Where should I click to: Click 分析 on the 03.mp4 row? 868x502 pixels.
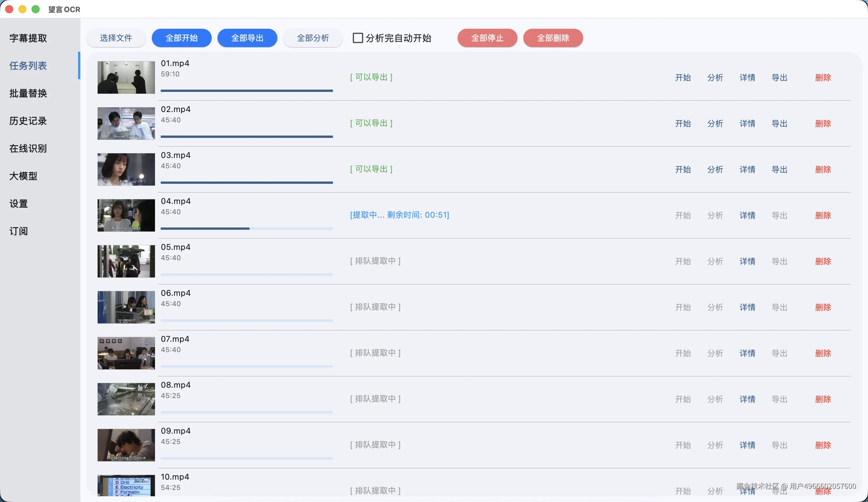tap(715, 169)
